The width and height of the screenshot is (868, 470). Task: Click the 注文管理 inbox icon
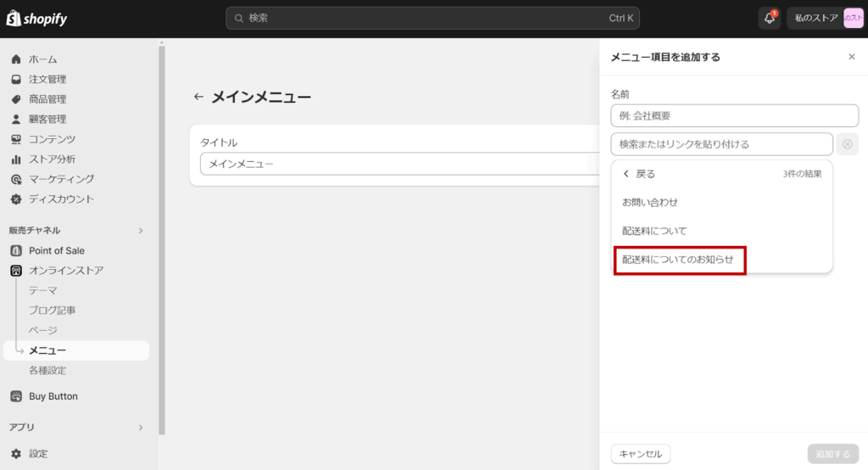pyautogui.click(x=16, y=79)
